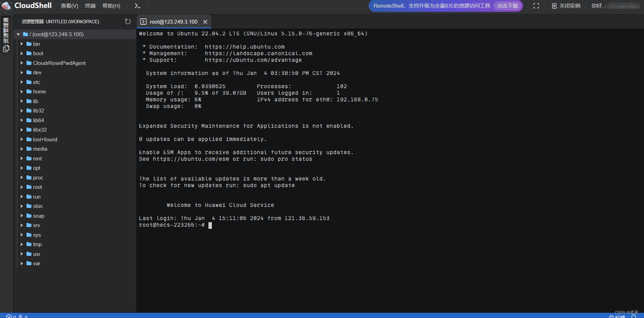Click the run folder icon

pos(29,196)
